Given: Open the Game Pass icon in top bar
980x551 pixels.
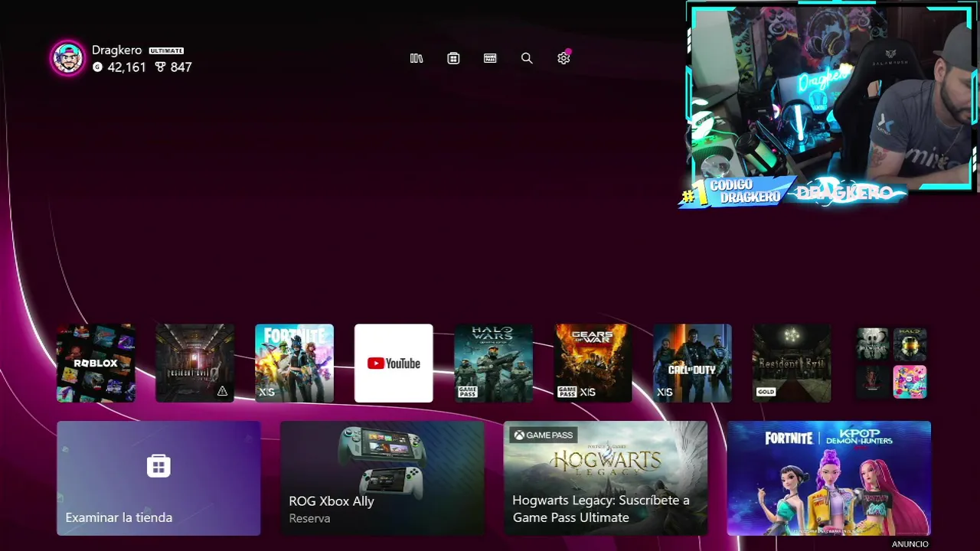Looking at the screenshot, I should (490, 58).
